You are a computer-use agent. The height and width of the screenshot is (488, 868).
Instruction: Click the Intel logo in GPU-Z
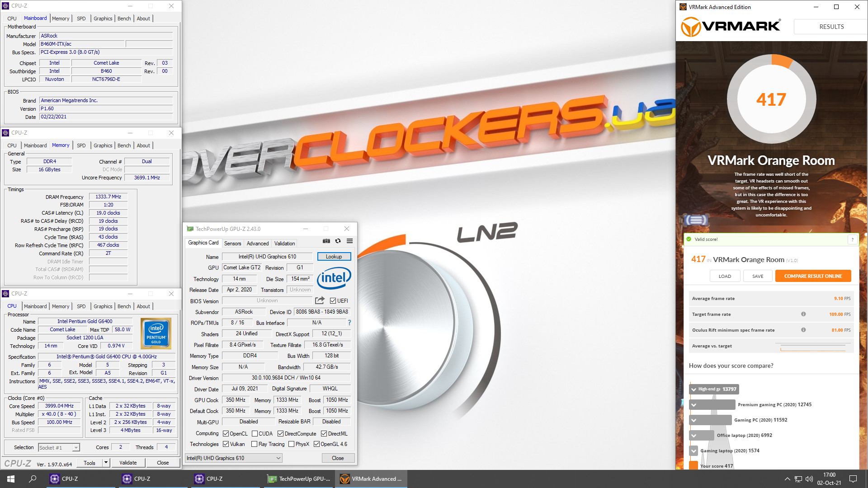point(334,277)
